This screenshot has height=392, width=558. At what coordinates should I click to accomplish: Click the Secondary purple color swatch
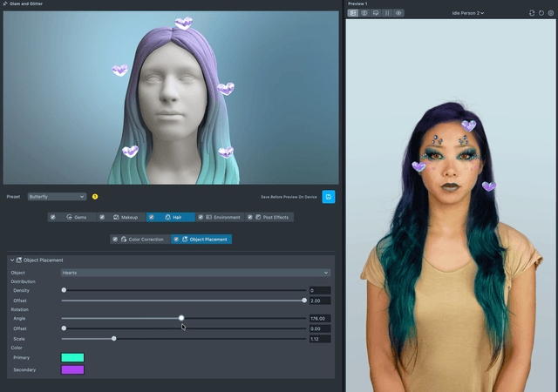click(x=72, y=369)
